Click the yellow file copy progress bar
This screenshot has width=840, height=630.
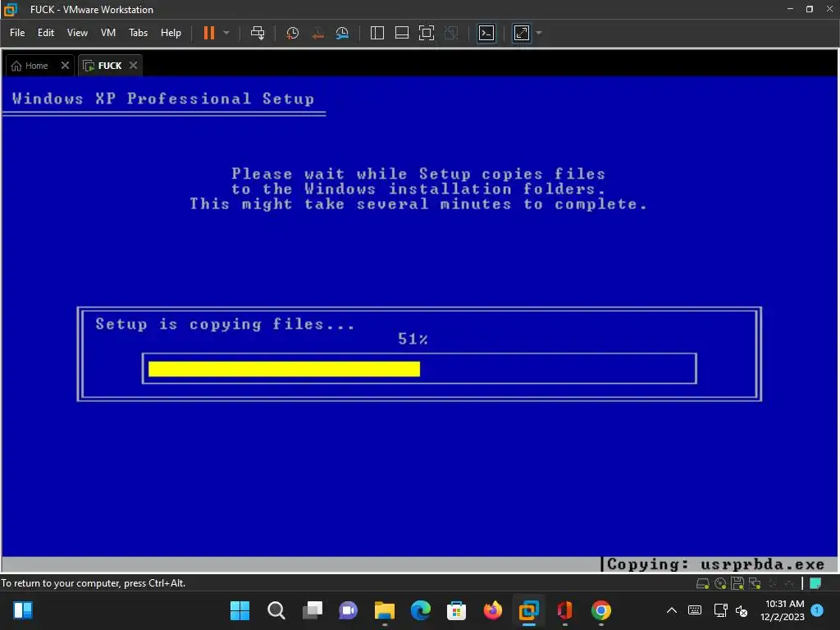click(x=284, y=368)
